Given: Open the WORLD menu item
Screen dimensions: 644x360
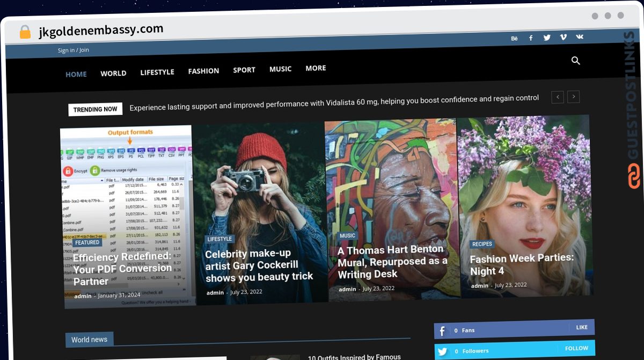Looking at the screenshot, I should [113, 73].
